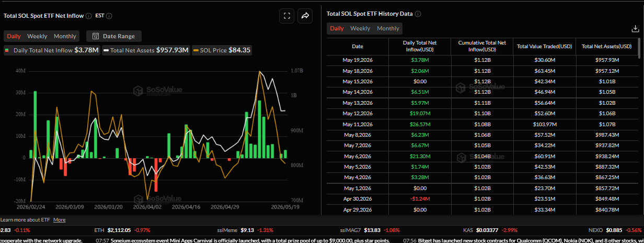Toggle SOL Price legend series
This screenshot has height=243, width=644.
click(222, 50)
